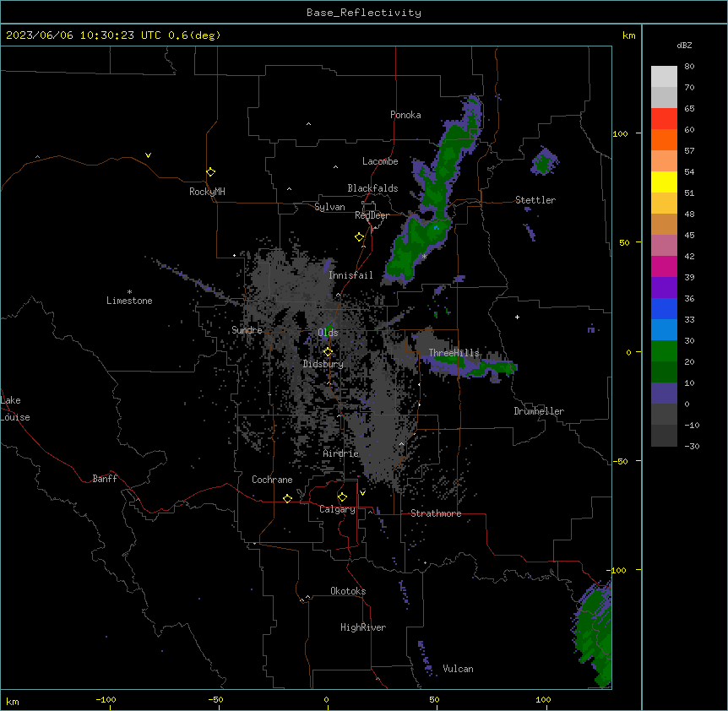Click the Blackfalds label
This screenshot has height=711, width=728.
[372, 188]
